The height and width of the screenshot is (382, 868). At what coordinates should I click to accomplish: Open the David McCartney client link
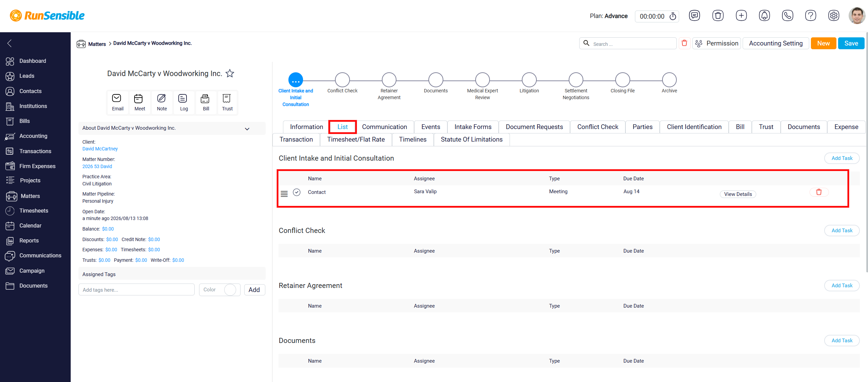(x=100, y=149)
